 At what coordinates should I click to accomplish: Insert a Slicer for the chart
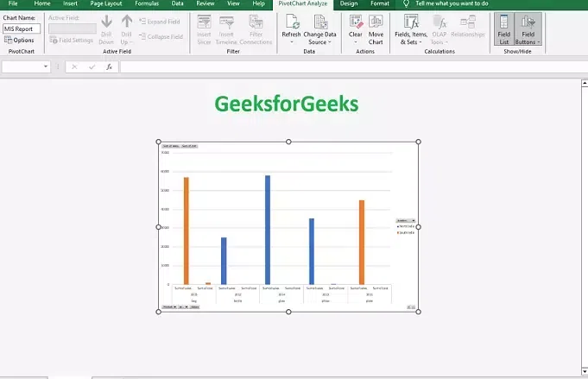pyautogui.click(x=204, y=30)
